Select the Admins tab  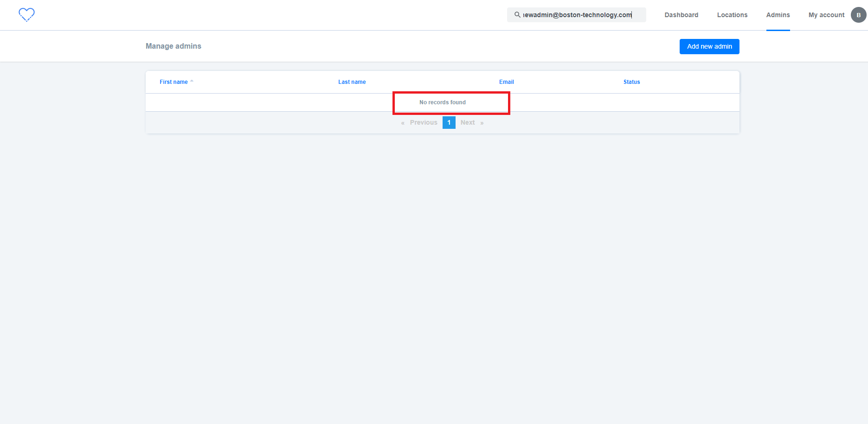[778, 15]
